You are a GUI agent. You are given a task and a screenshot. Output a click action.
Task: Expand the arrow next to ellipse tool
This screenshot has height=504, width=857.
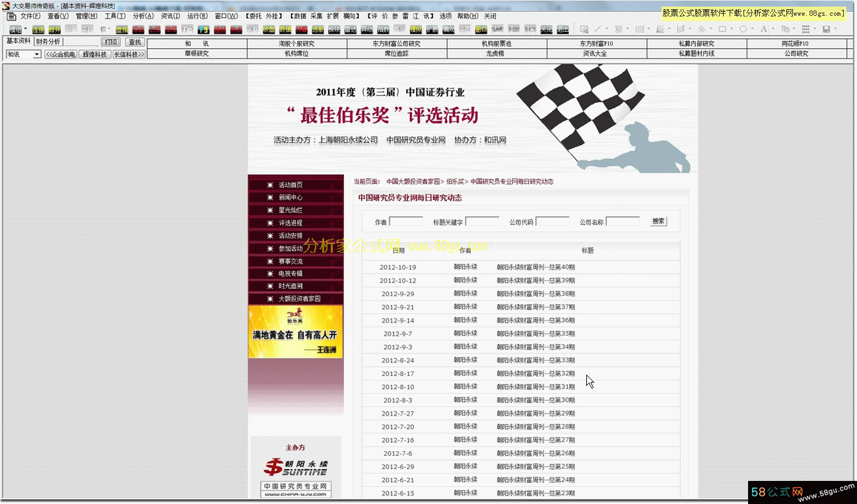(x=753, y=29)
